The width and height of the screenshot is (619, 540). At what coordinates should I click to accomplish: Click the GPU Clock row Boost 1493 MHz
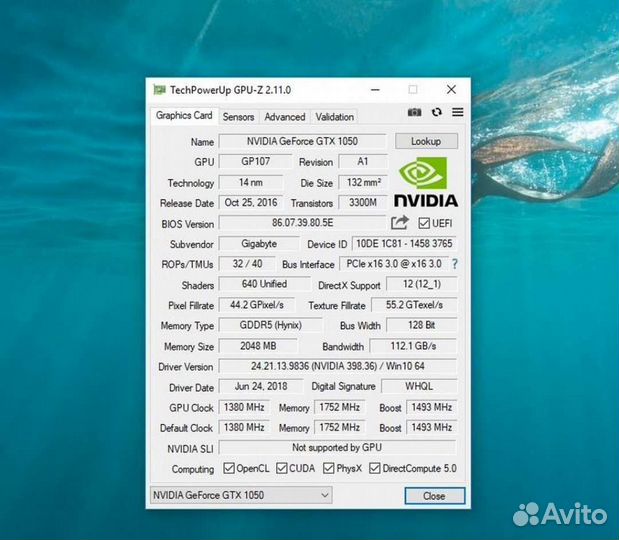431,407
